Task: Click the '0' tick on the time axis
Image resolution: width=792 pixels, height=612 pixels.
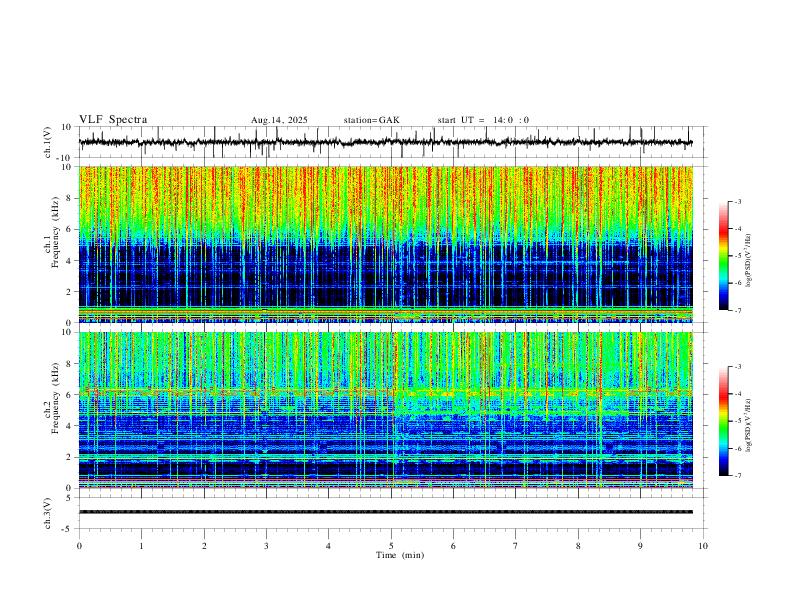Action: (79, 546)
